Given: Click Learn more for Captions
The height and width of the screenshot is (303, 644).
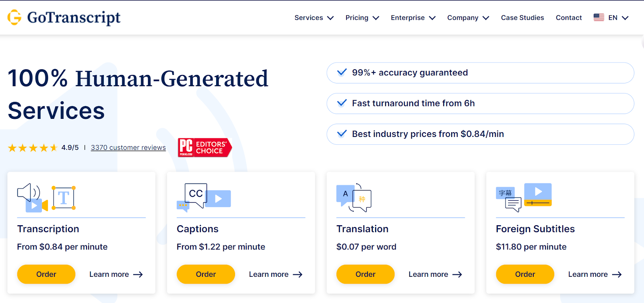Looking at the screenshot, I should click(275, 274).
